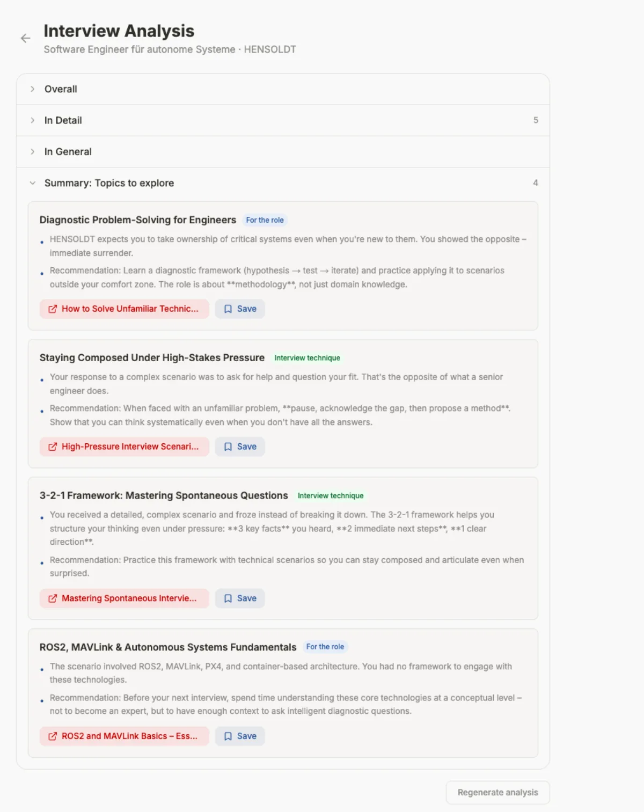Click the 'Software Engineer für autonome Systeme · HENSOLDT' subtitle
This screenshot has width=644, height=812.
[170, 49]
